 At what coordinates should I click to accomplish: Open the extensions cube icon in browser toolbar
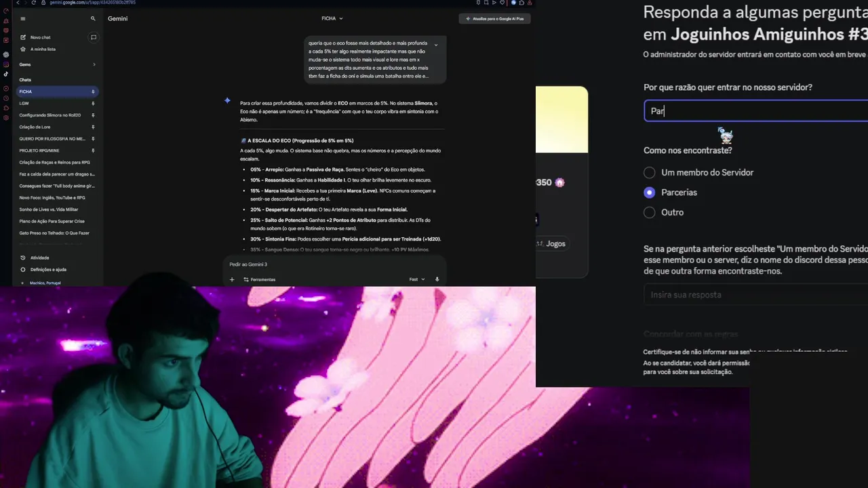[521, 3]
